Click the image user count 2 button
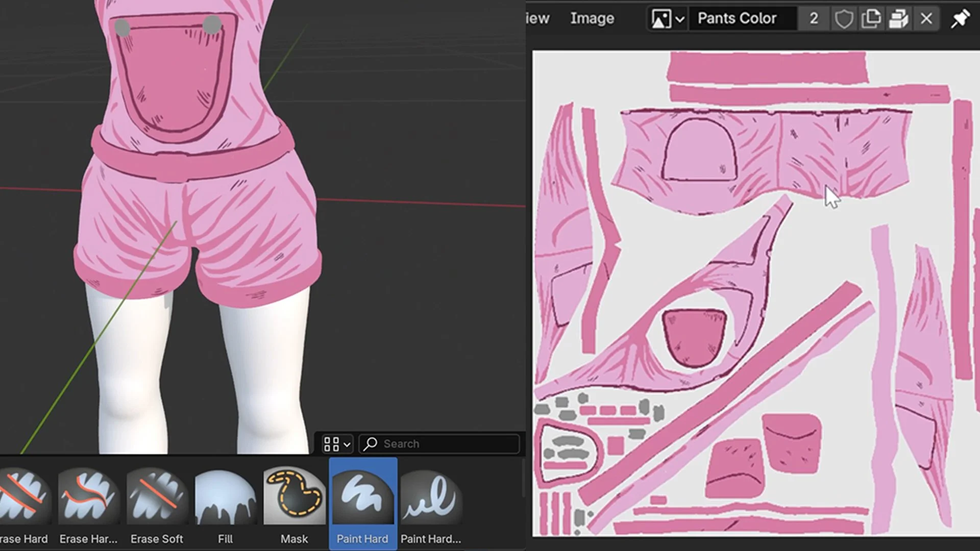Image resolution: width=980 pixels, height=551 pixels. (x=814, y=19)
